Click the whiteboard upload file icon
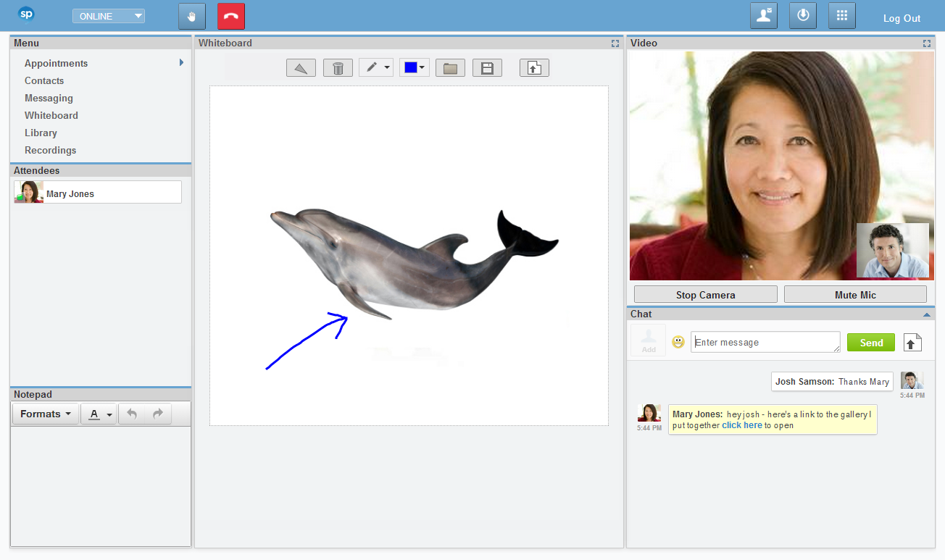 click(x=534, y=68)
